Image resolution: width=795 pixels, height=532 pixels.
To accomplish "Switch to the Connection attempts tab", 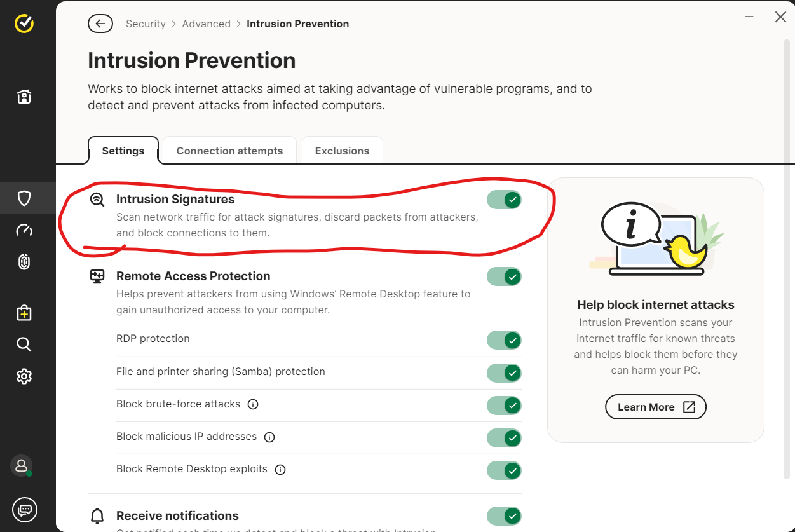I will 229,151.
